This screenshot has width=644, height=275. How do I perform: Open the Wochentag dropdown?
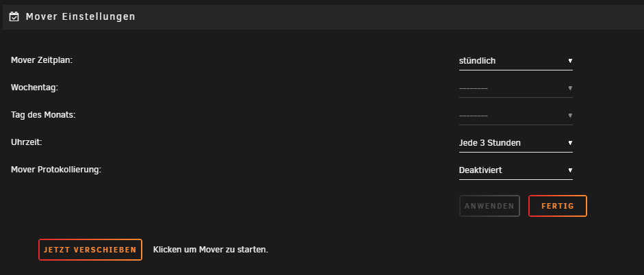point(515,88)
